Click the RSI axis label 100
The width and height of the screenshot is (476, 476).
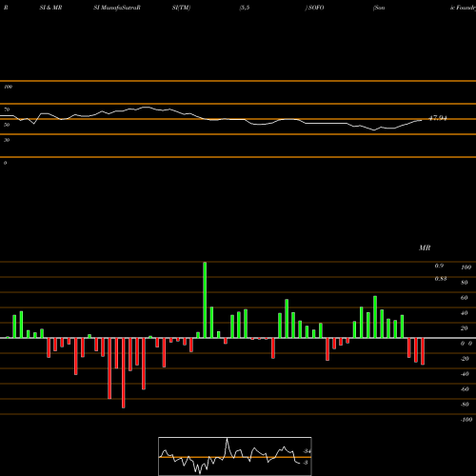pyautogui.click(x=8, y=87)
